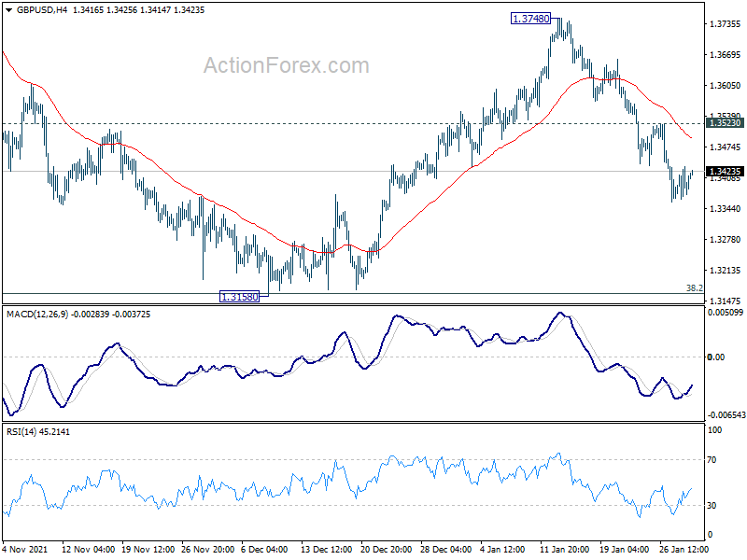Click the 20 Dec 20:00 time label
This screenshot has width=747, height=560.
tap(387, 549)
